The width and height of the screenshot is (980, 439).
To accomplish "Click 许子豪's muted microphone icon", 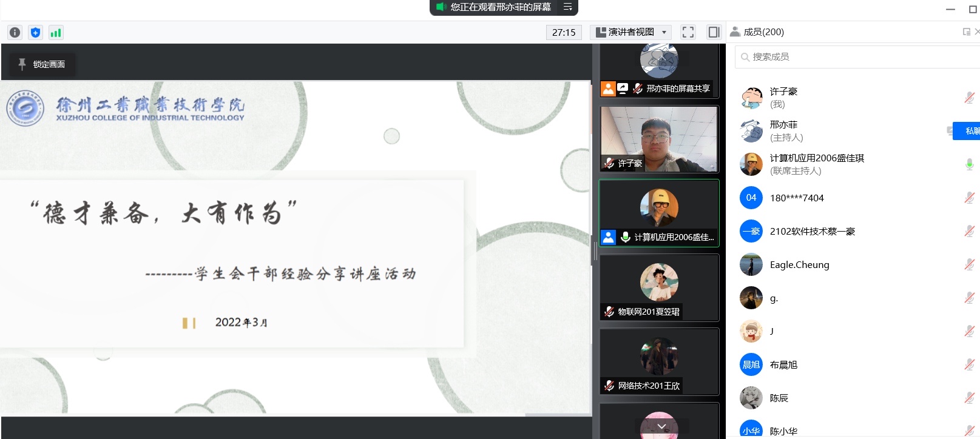I will coord(969,98).
